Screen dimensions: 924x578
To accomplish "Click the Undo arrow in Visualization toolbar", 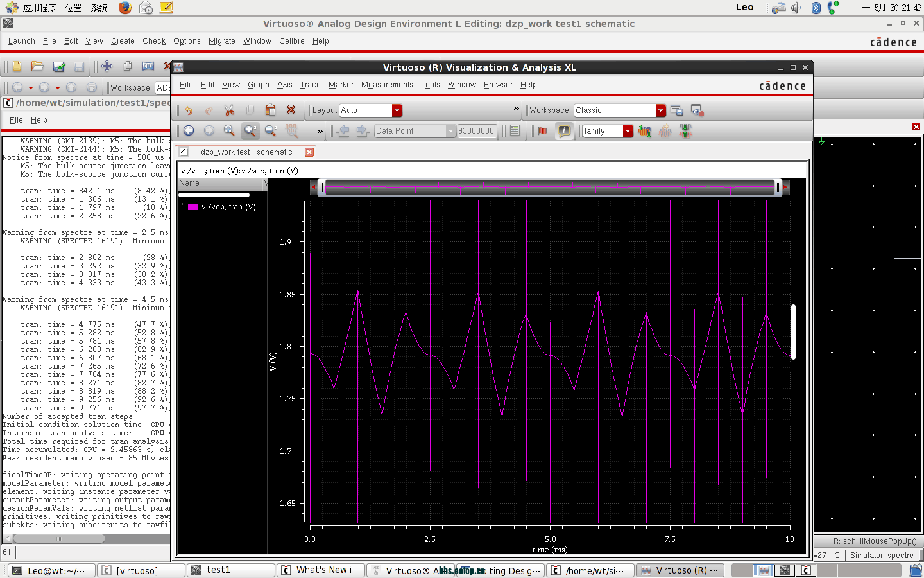I will (x=189, y=110).
